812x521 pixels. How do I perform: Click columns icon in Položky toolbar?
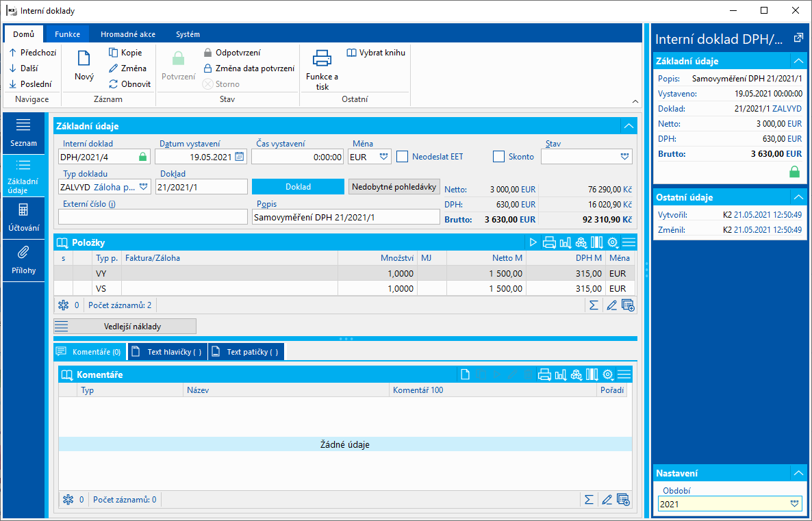597,242
